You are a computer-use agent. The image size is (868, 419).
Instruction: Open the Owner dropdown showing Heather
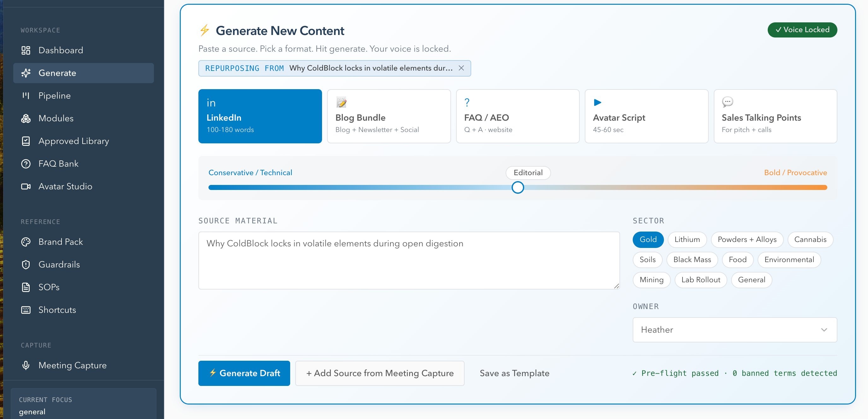735,330
